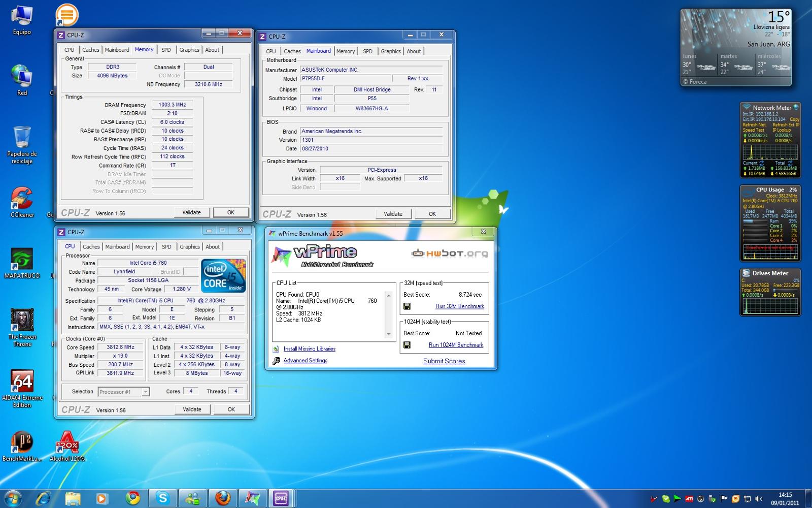Open the Action Center flag tray icon
812x508 pixels.
coord(724,498)
